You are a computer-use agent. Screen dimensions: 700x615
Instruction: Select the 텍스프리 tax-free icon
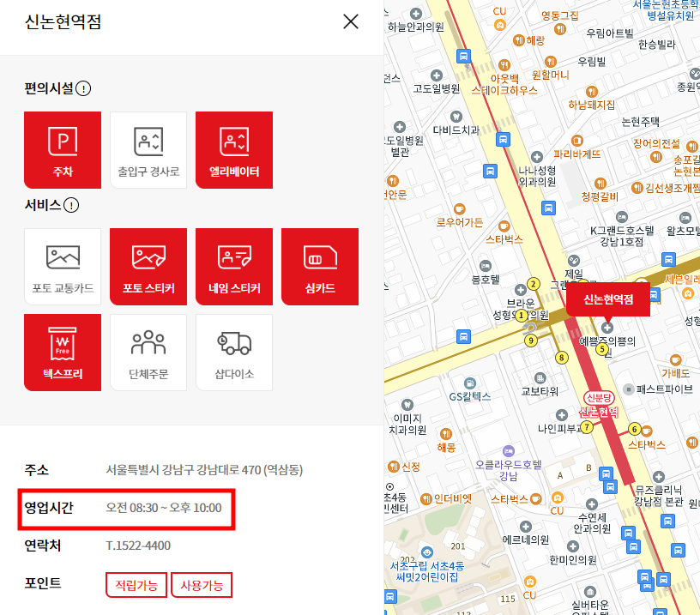tap(62, 352)
